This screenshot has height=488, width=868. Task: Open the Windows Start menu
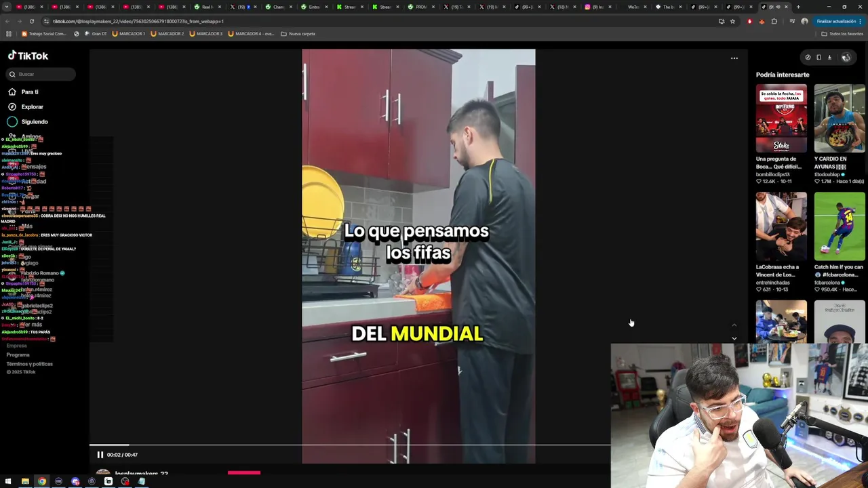8,481
